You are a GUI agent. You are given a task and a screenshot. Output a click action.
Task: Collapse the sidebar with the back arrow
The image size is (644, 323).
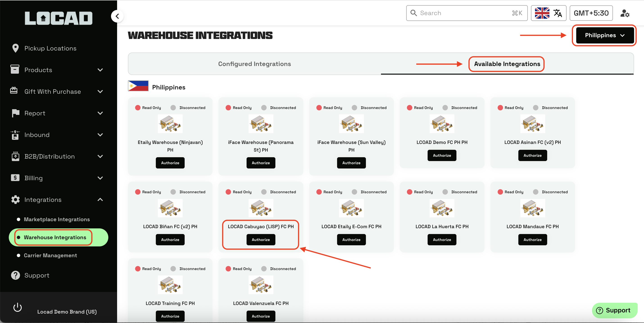coord(117,16)
